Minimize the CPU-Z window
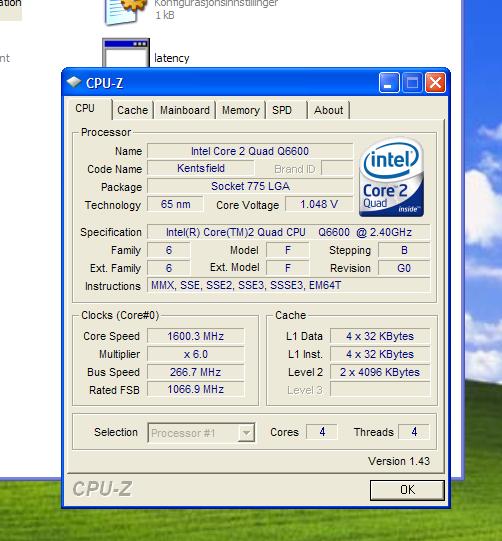502x541 pixels. click(x=389, y=82)
